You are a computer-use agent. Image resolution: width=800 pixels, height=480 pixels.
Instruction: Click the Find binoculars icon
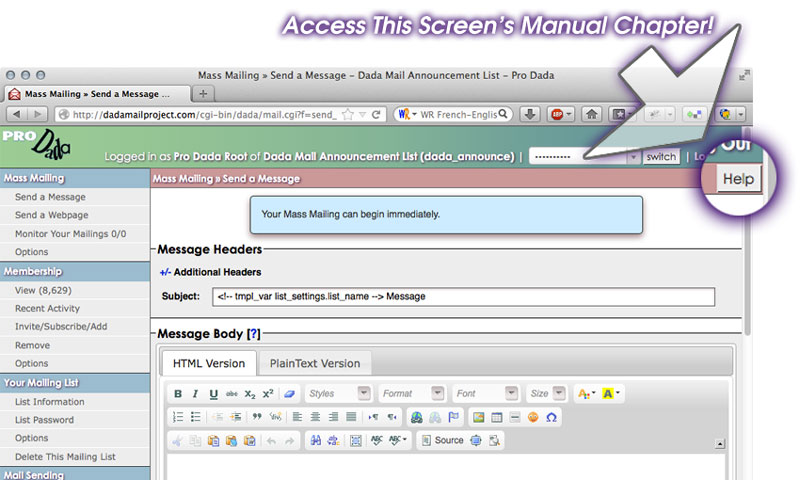pos(316,440)
